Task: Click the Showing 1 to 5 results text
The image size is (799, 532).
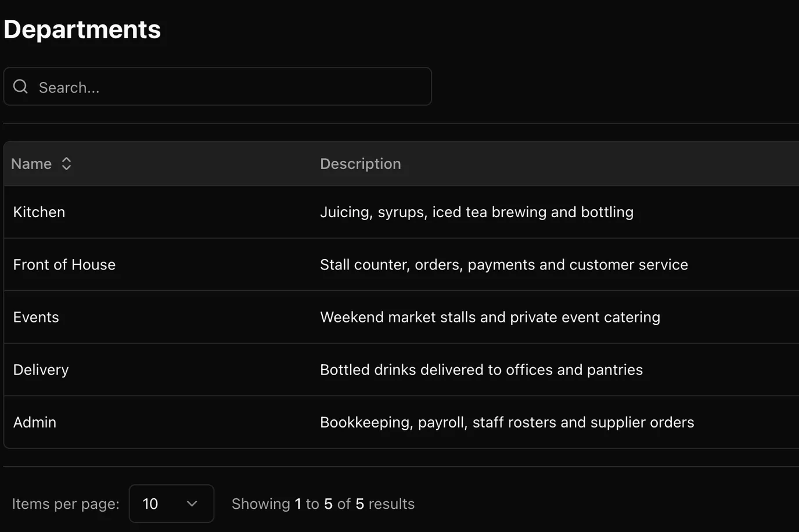Action: tap(323, 504)
